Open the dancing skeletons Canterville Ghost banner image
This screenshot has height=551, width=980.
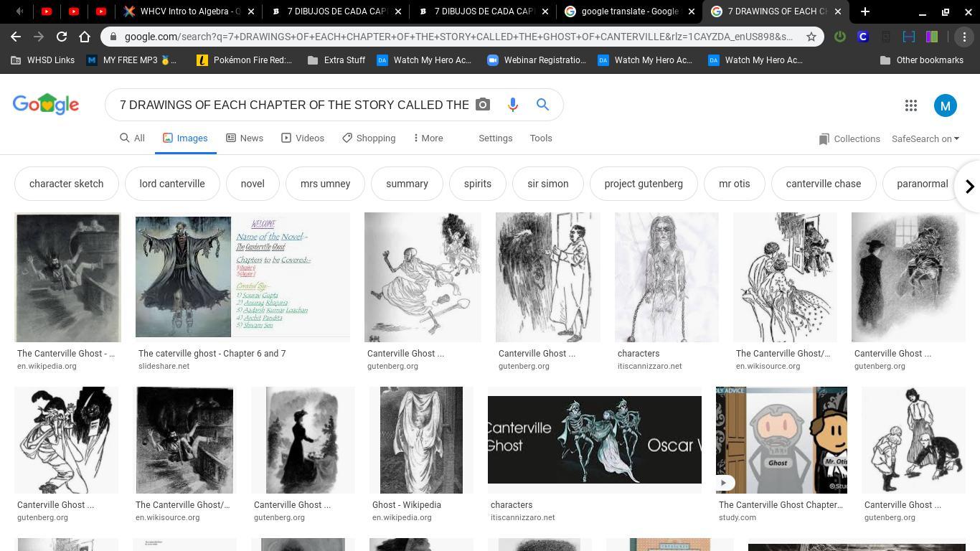point(595,440)
